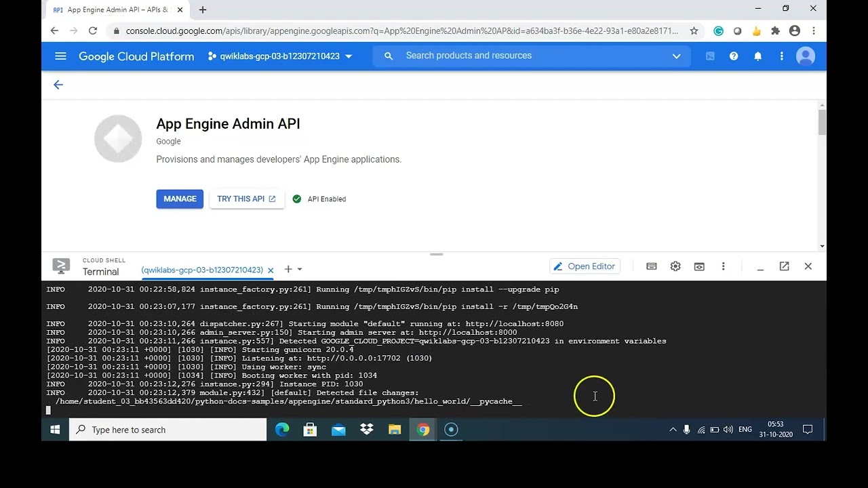Expand the search bar dropdown chevron
Screen dimensions: 868x488
(676, 56)
